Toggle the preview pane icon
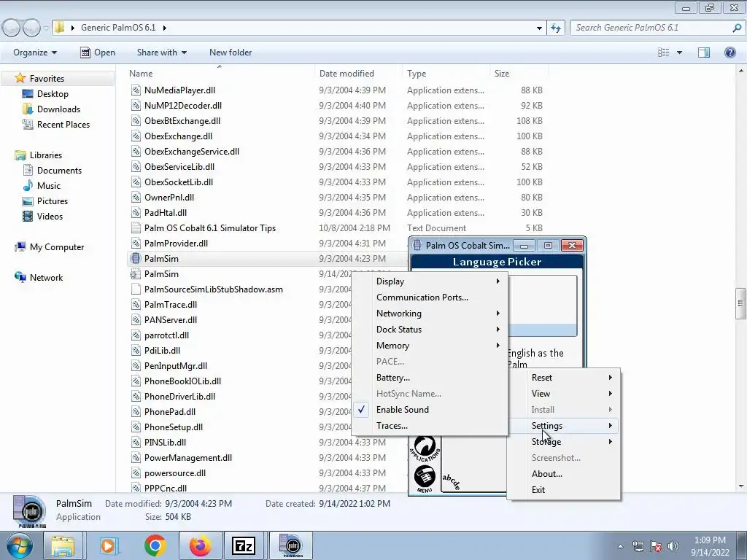 pos(704,52)
